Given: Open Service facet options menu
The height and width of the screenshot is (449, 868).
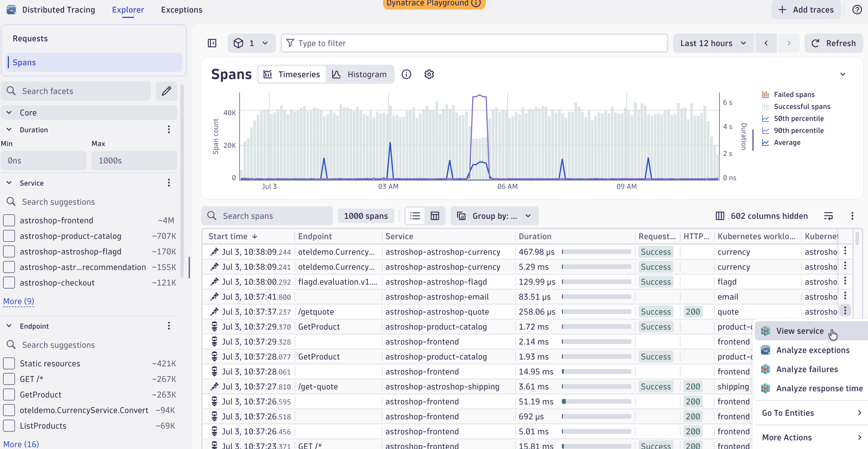Looking at the screenshot, I should [x=169, y=183].
